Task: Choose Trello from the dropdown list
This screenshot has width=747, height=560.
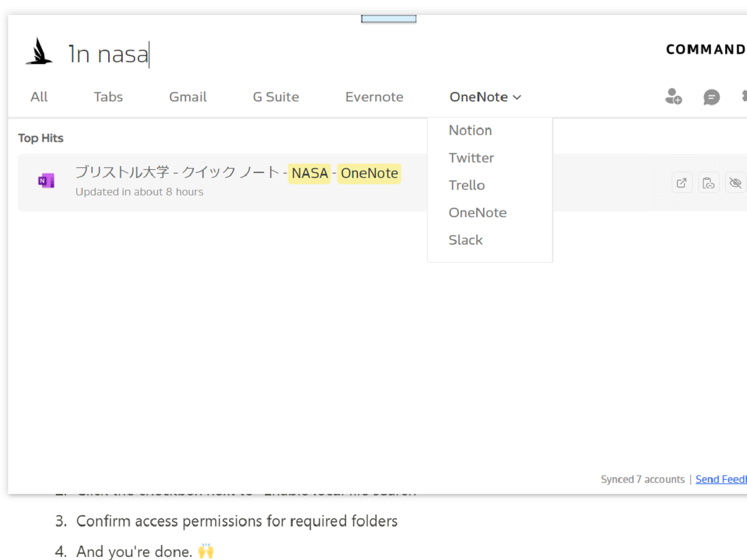Action: 467,185
